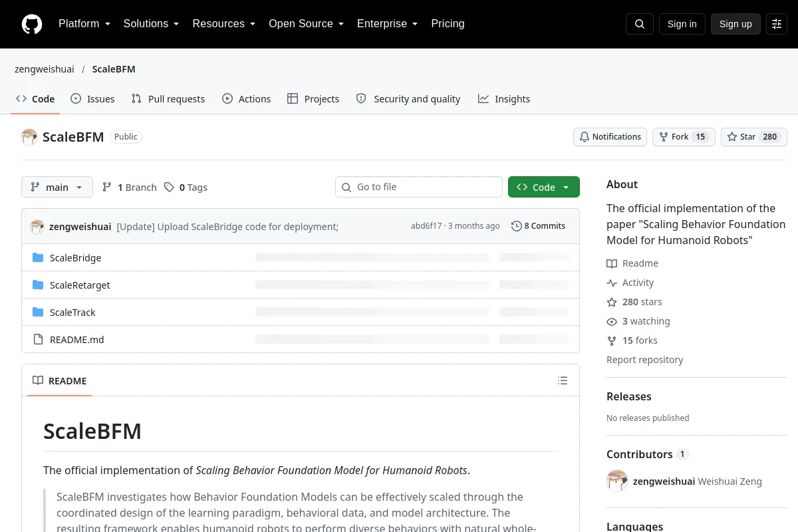Open the 0 Tags link
This screenshot has width=798, height=532.
coord(186,188)
